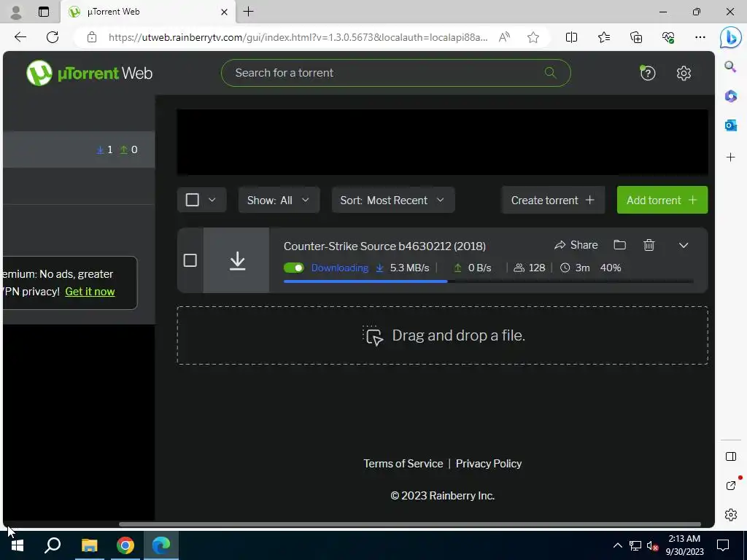
Task: Open Favorites list icon in Edge toolbar
Action: [x=603, y=37]
